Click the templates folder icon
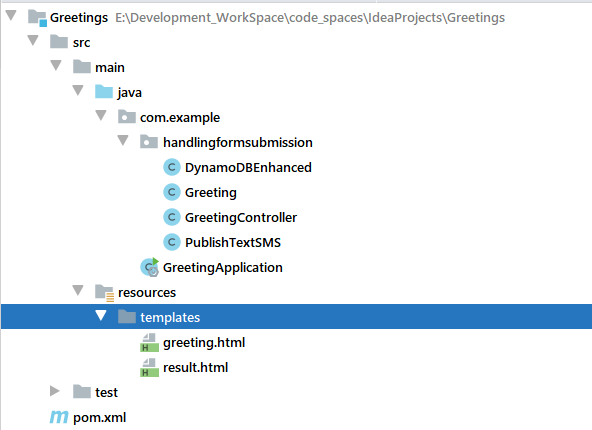The image size is (592, 430). tap(126, 316)
